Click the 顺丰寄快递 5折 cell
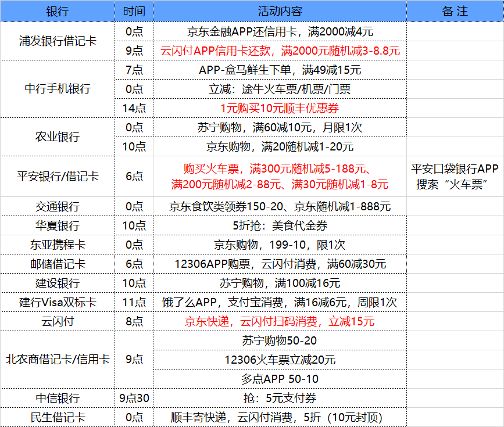The image size is (504, 427). click(x=280, y=417)
